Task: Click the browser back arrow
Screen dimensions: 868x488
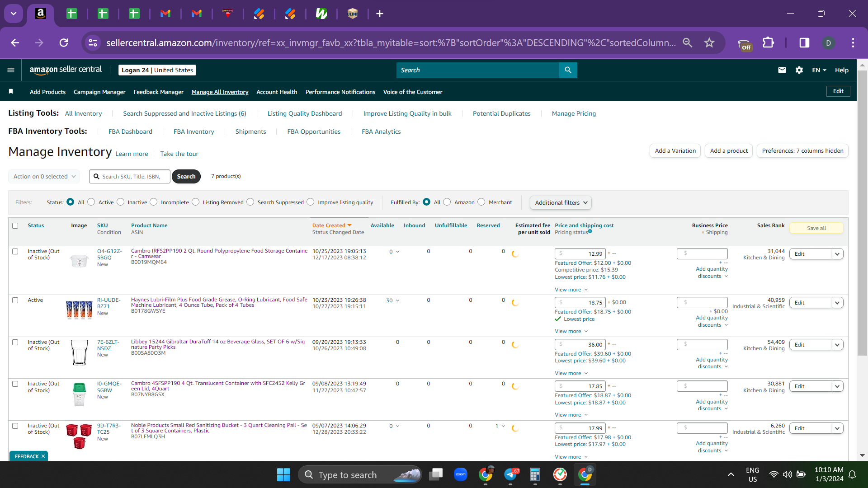Action: tap(15, 42)
